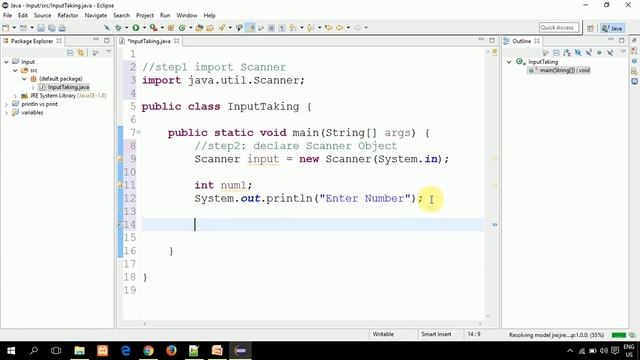
Task: Toggle Sort in Outline toolbar
Action: coord(567,53)
